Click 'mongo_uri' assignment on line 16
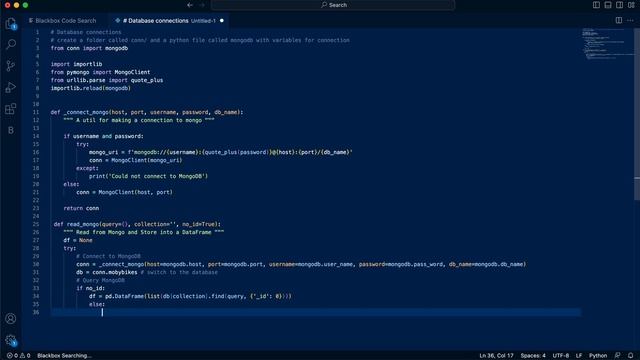Viewport: 640px width, 360px height. (103, 152)
